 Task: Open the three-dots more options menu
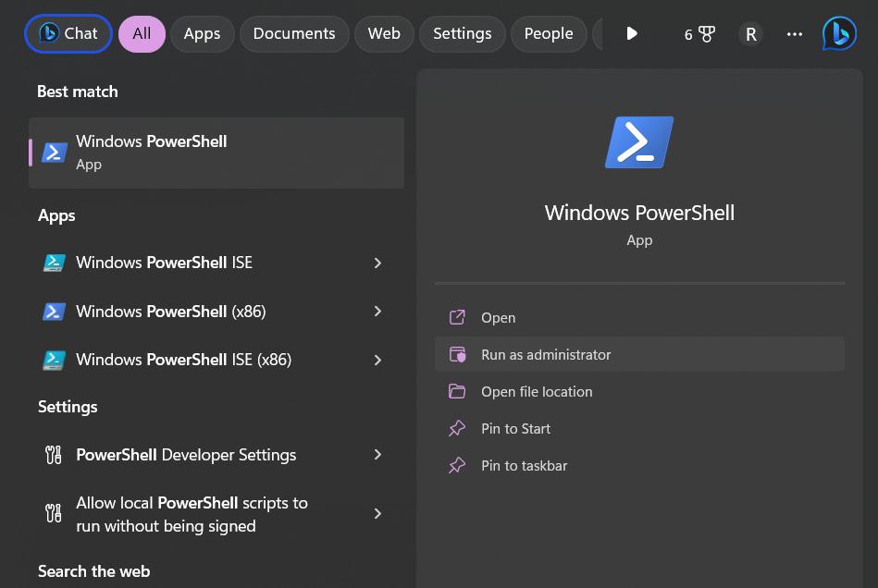[794, 34]
